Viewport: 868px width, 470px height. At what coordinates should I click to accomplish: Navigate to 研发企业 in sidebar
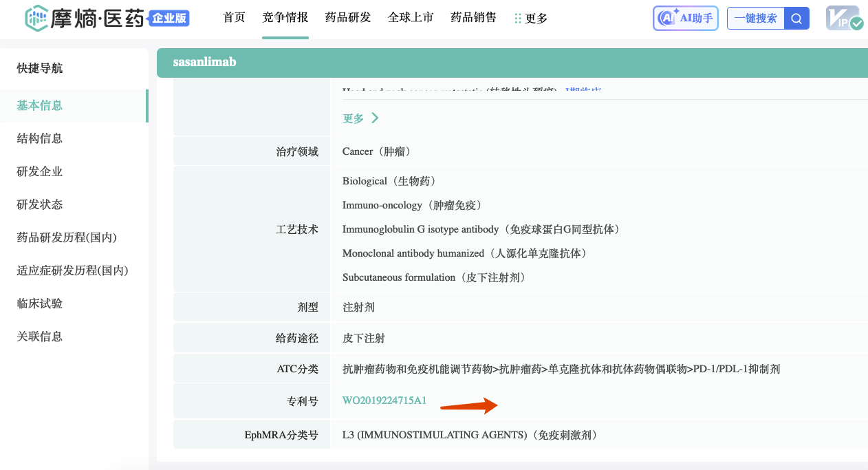pos(40,171)
